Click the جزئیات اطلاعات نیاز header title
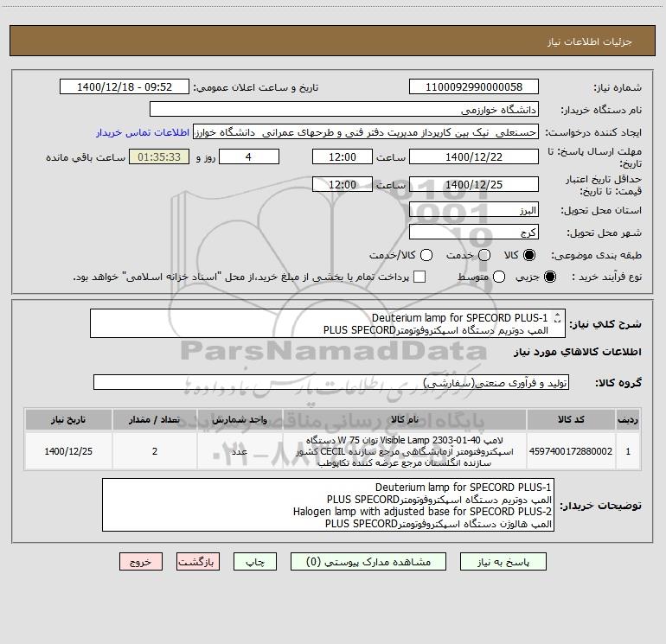Image resolution: width=666 pixels, height=644 pixels. click(x=589, y=41)
